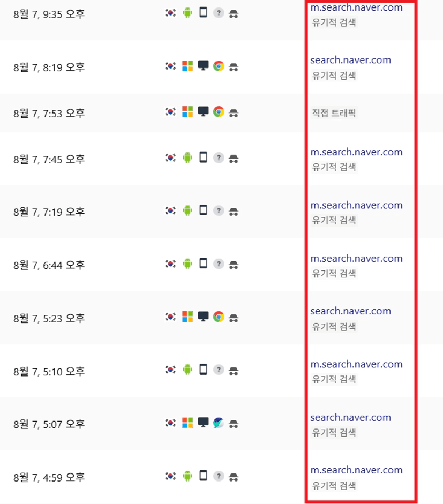Screen dimensions: 443x504
Task: Select the timestamp 8월 7, 5:10 오후
Action: click(x=49, y=372)
